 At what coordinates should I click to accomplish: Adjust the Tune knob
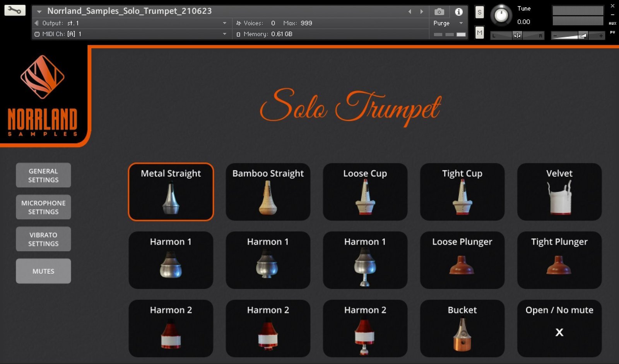click(x=501, y=15)
